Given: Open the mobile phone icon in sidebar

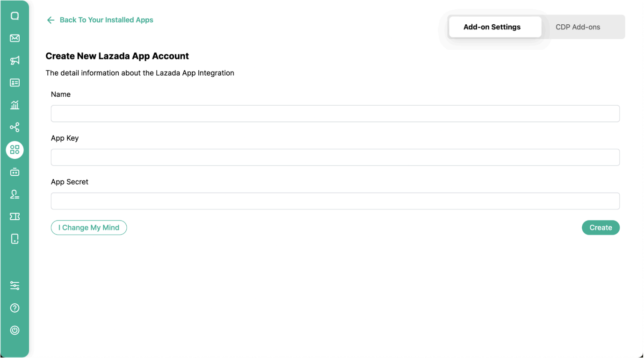Looking at the screenshot, I should click(x=14, y=239).
